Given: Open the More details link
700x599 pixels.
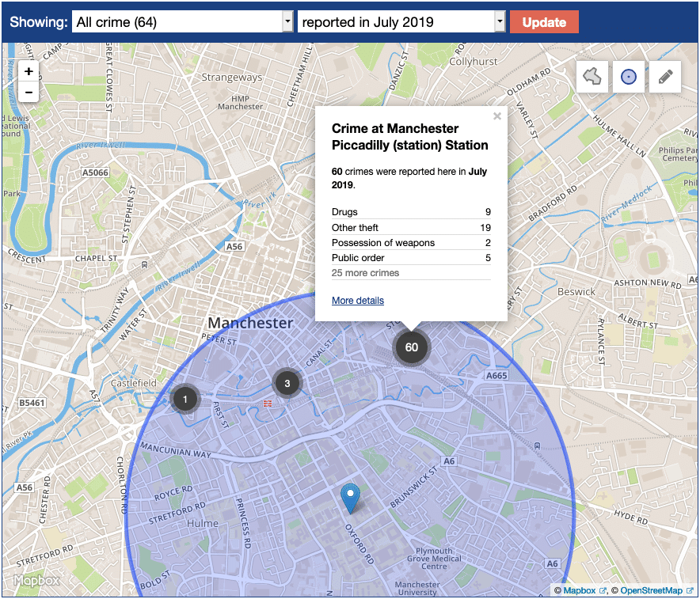Looking at the screenshot, I should 358,301.
